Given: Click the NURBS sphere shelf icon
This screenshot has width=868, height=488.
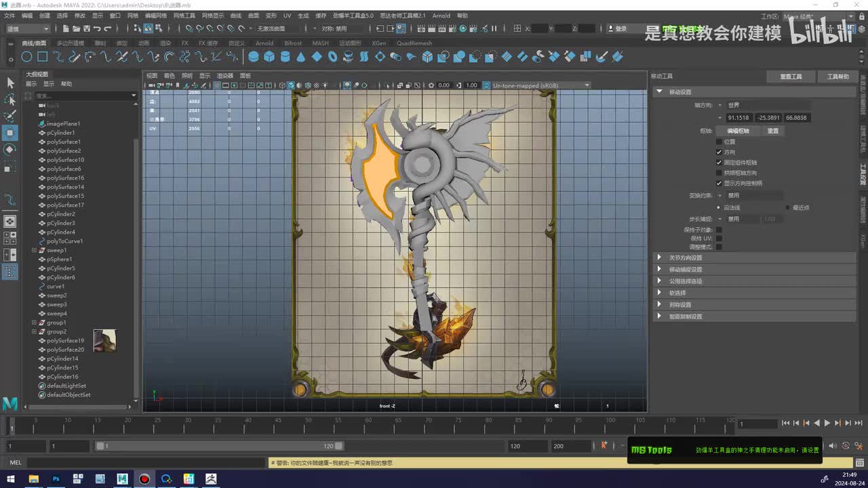Looking at the screenshot, I should (x=254, y=57).
